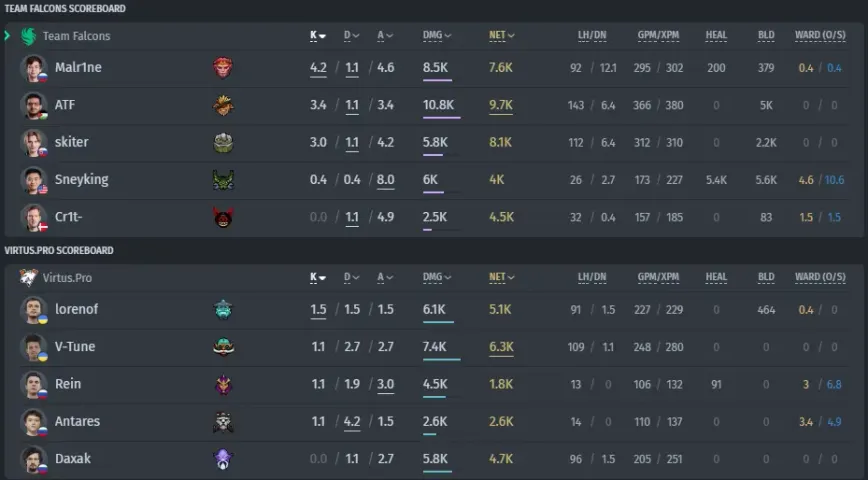
Task: Click ATF's hero icon
Action: tap(223, 105)
